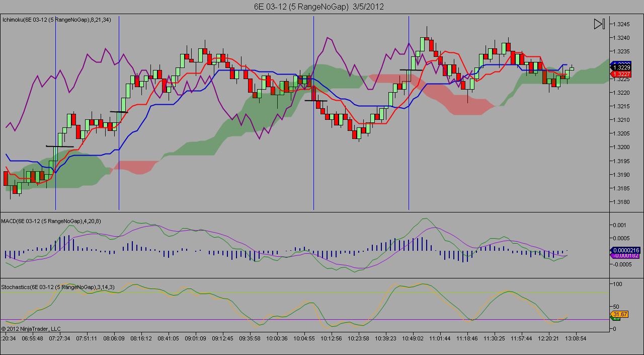Screen dimensions: 644x355
Task: Click the 08:16:12 time axis label
Action: coord(141,338)
